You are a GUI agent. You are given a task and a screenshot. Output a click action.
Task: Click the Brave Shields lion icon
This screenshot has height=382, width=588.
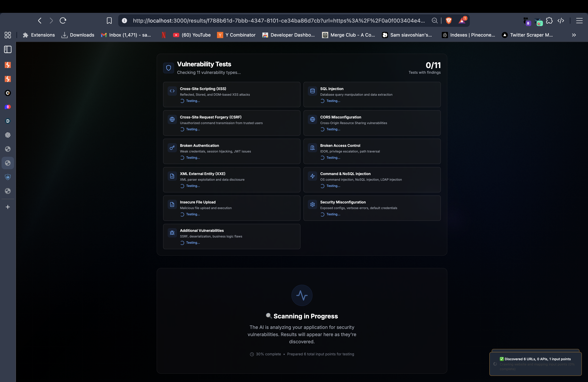tap(449, 20)
